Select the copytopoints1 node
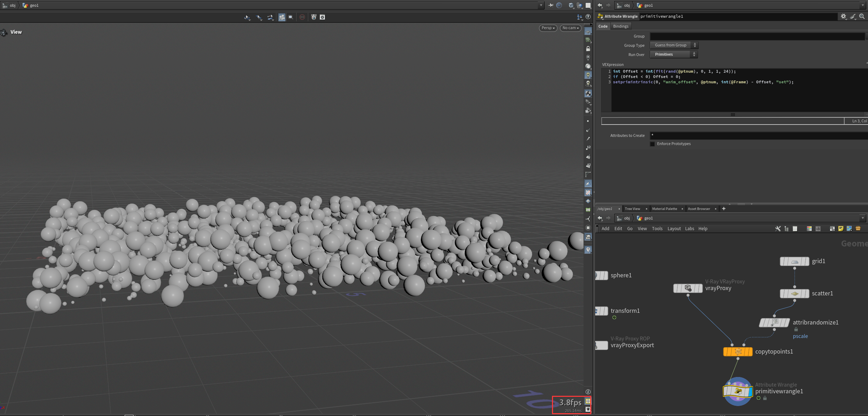Viewport: 868px width, 416px height. [x=738, y=352]
